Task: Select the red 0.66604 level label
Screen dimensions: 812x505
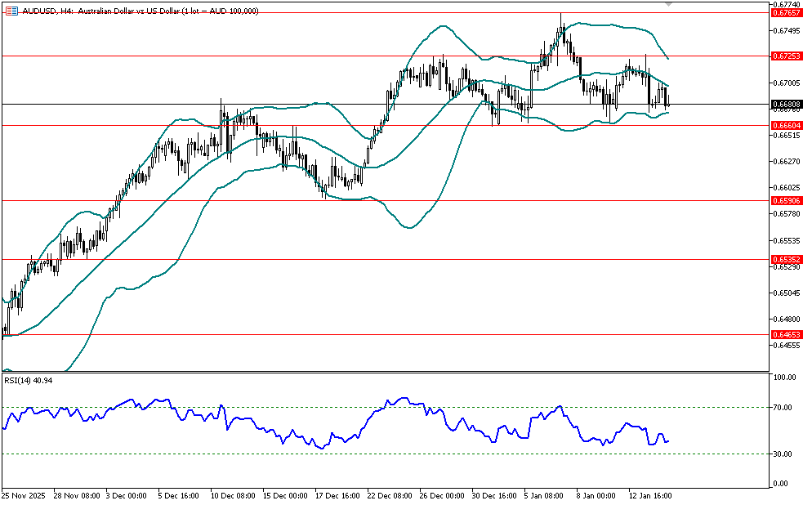Action: click(x=785, y=125)
